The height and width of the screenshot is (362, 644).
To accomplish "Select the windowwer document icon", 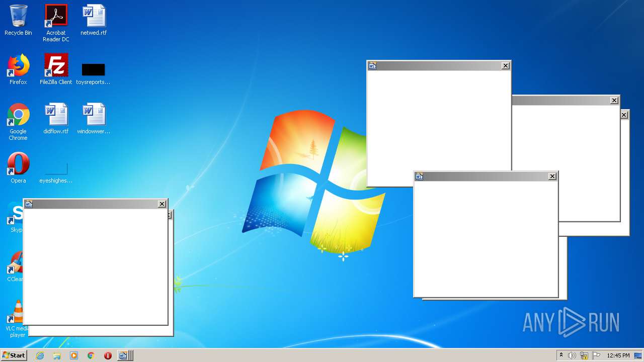I will click(x=94, y=119).
